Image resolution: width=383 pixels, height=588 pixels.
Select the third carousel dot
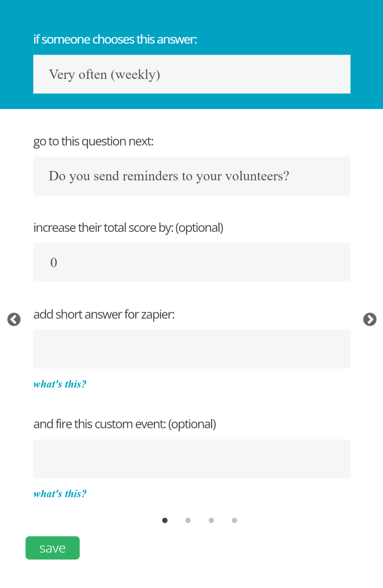pyautogui.click(x=211, y=520)
